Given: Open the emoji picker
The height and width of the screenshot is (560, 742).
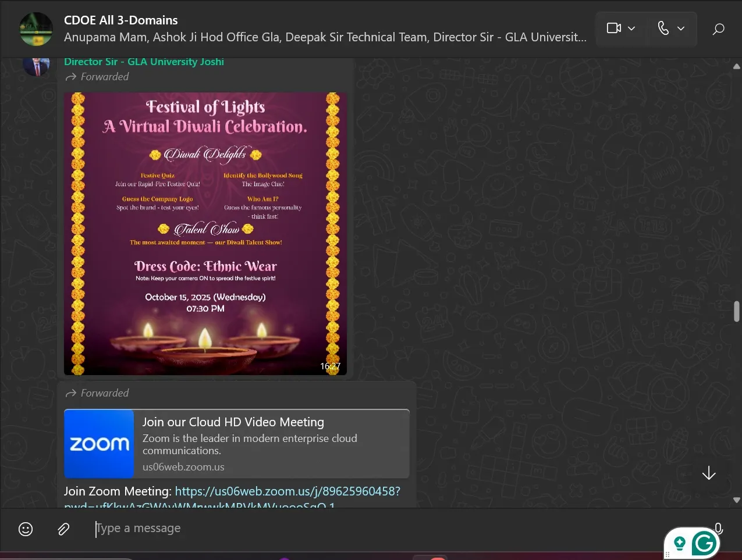Looking at the screenshot, I should pos(26,529).
